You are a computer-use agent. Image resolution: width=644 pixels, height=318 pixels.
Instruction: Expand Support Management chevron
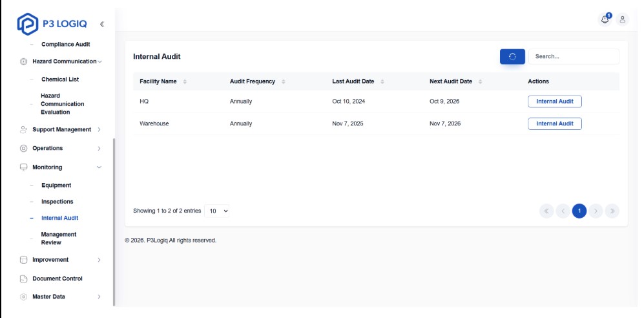99,129
